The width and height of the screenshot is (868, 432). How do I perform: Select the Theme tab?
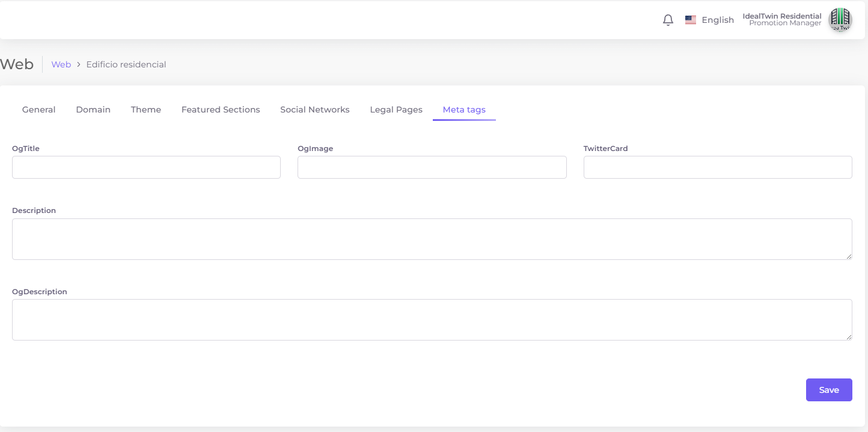[146, 110]
